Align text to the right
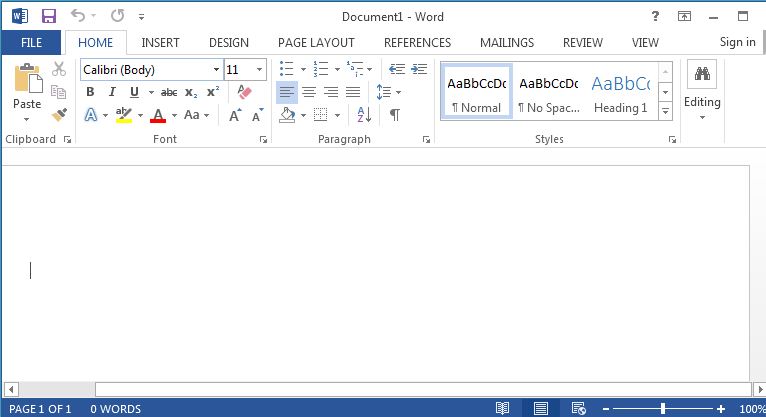Screen dimensions: 766x417 (331, 92)
